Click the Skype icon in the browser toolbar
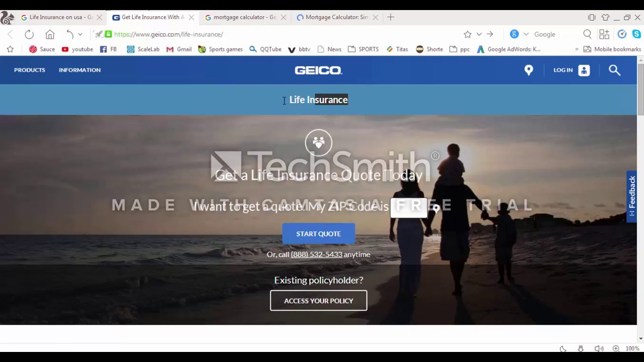 click(636, 34)
